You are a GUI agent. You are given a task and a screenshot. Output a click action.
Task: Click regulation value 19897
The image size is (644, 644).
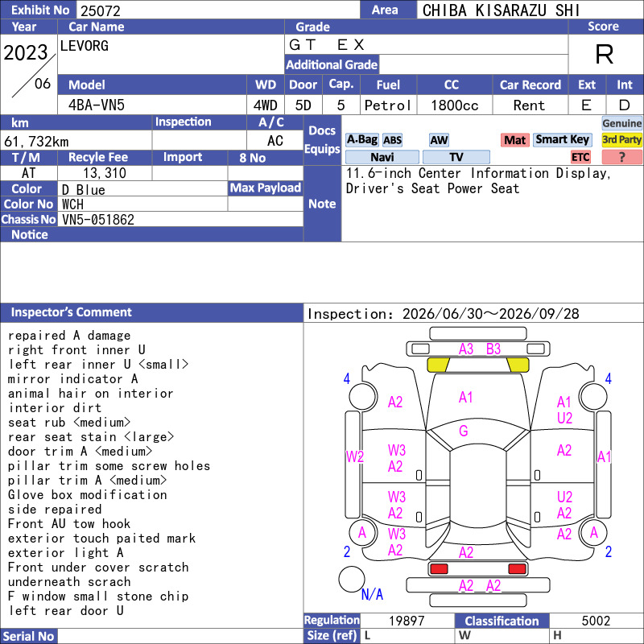pos(407,621)
